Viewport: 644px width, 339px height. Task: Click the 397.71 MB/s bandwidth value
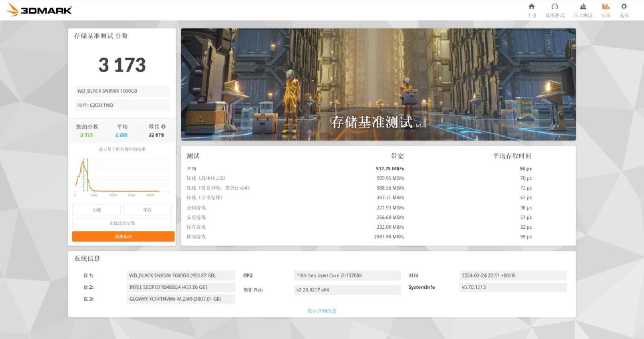coord(390,198)
